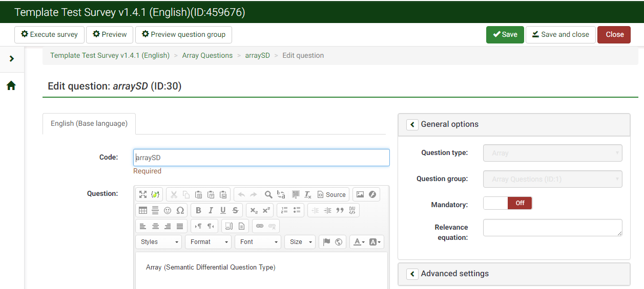Image resolution: width=644 pixels, height=289 pixels.
Task: Insert a hyperlink with link icon
Action: click(260, 226)
